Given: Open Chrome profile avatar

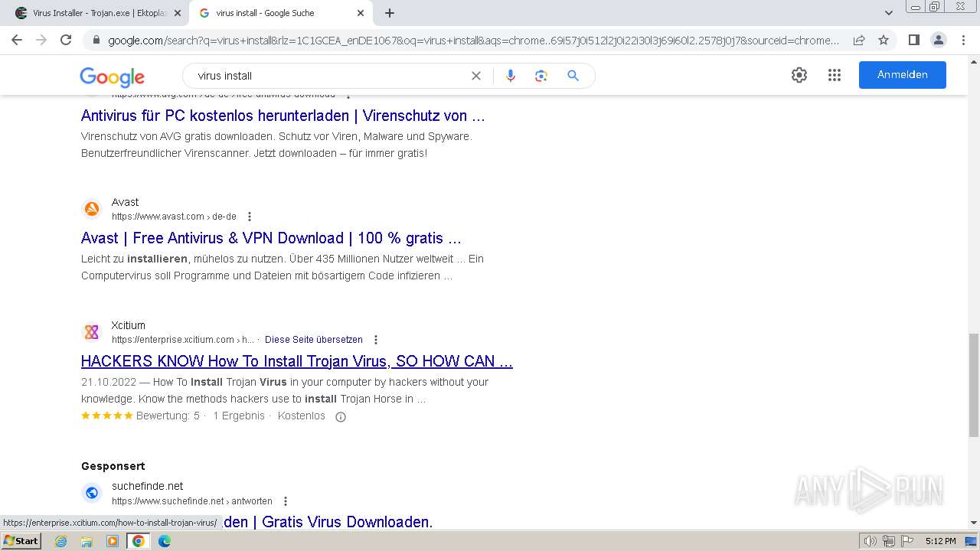Looking at the screenshot, I should pos(938,40).
